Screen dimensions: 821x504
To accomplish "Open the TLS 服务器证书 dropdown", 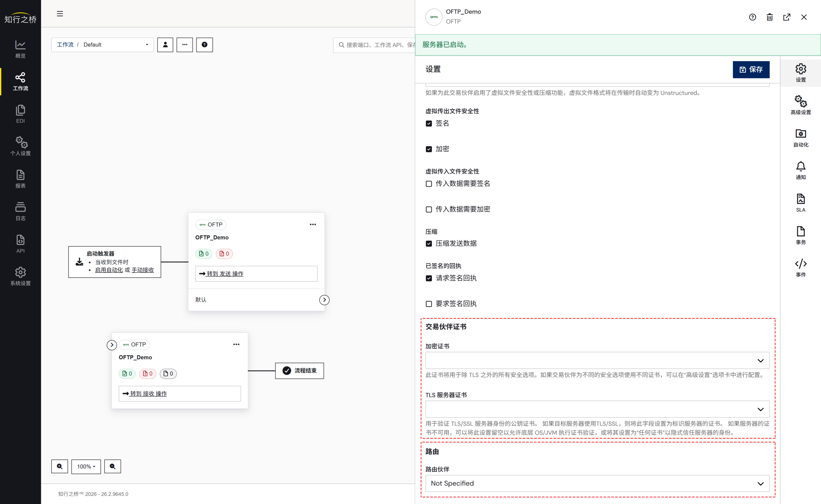I will pyautogui.click(x=597, y=409).
